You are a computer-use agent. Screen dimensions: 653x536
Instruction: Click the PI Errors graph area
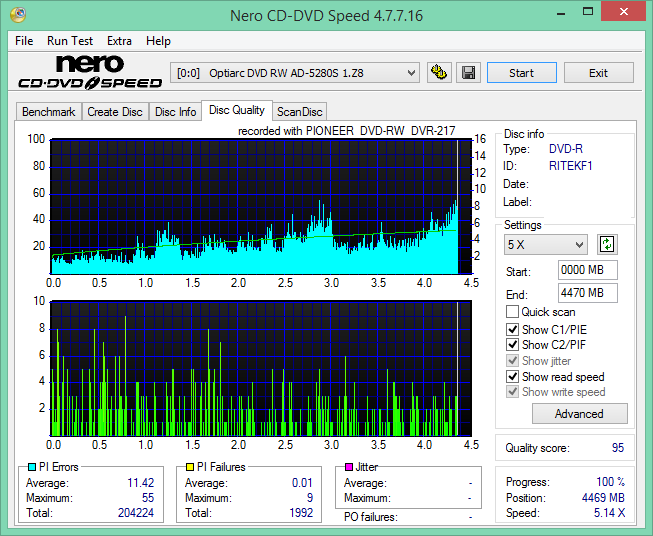261,207
